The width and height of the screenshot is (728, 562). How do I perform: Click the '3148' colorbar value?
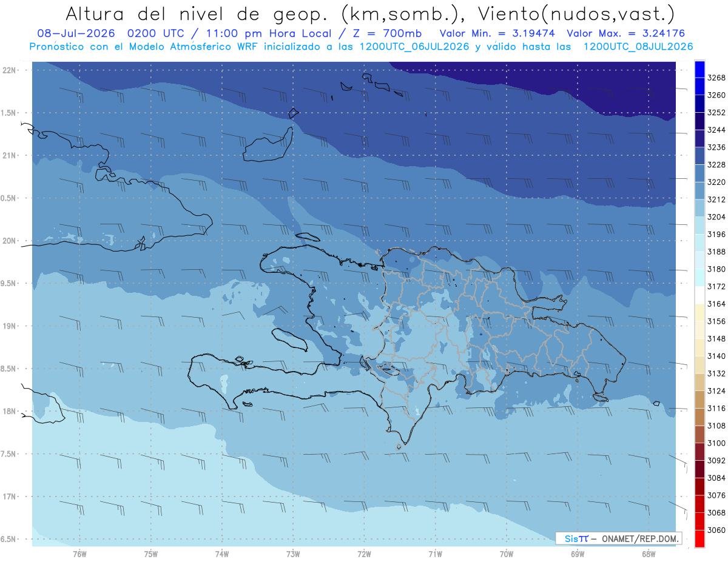[716, 338]
